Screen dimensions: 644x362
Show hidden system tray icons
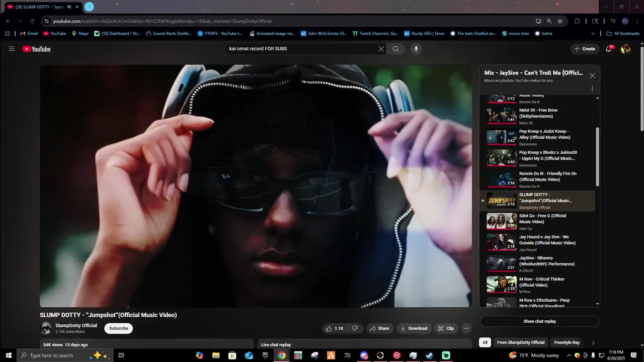click(x=569, y=355)
